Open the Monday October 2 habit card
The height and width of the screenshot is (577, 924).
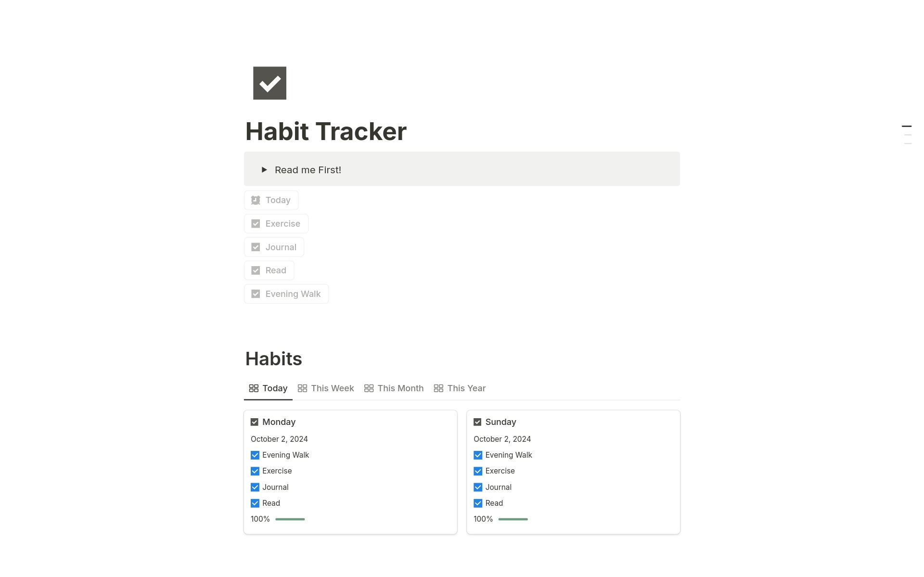click(278, 421)
